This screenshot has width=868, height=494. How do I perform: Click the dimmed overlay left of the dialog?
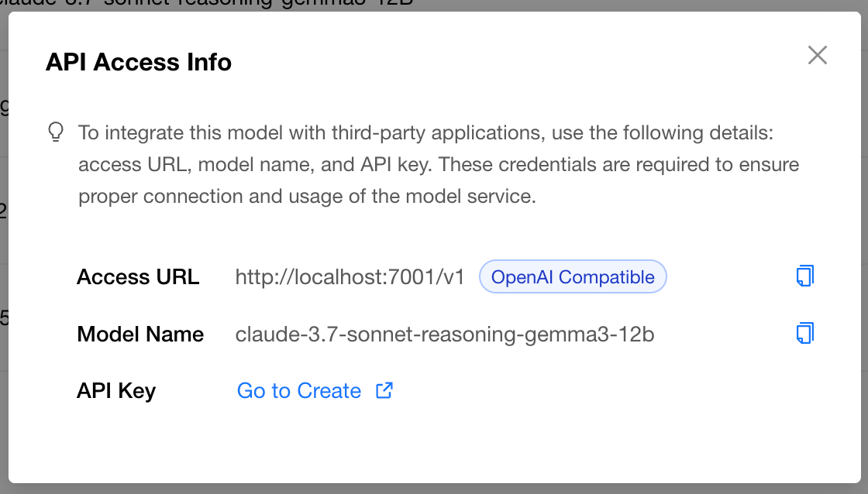[x=4, y=249]
